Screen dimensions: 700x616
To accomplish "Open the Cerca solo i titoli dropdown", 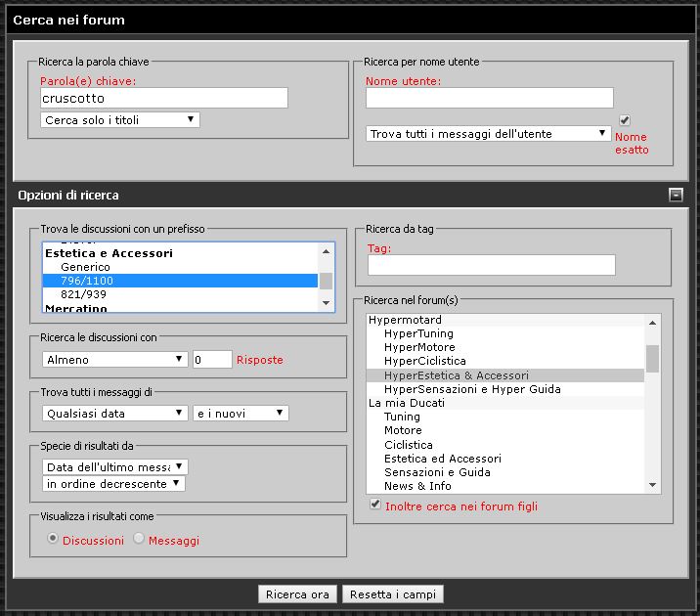I will pyautogui.click(x=120, y=119).
